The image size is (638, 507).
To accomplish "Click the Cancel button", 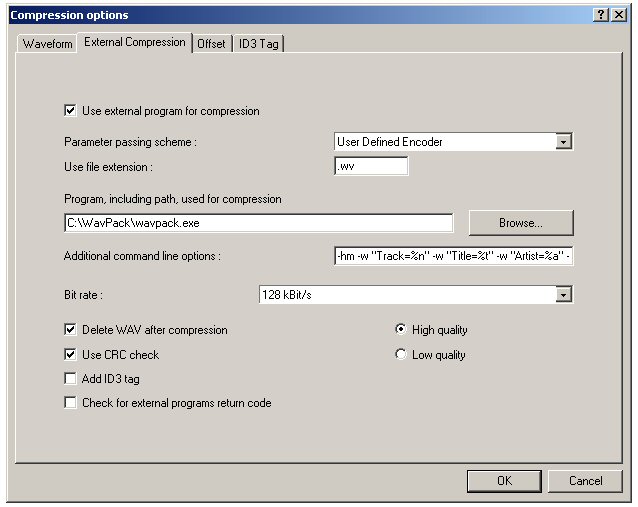I will click(x=585, y=481).
